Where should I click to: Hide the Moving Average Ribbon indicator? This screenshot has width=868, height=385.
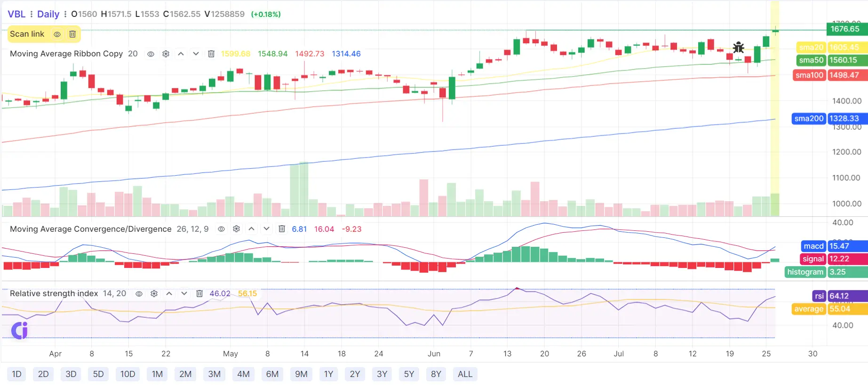151,54
